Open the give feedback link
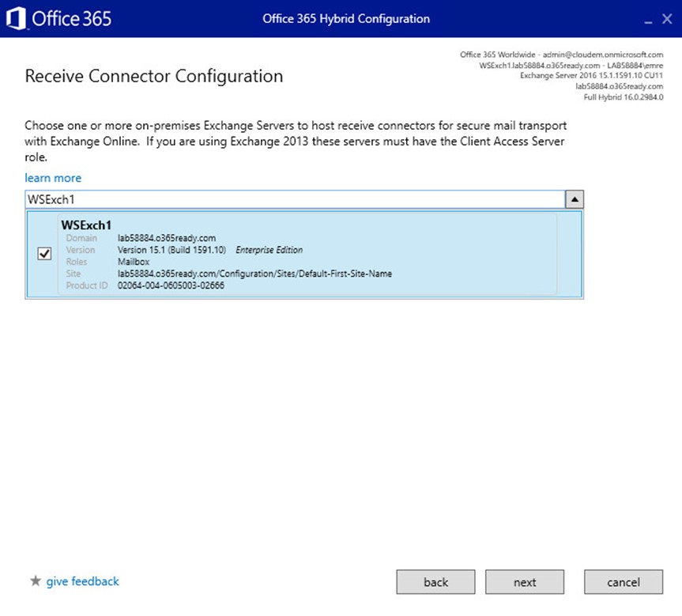The width and height of the screenshot is (682, 616). click(83, 581)
